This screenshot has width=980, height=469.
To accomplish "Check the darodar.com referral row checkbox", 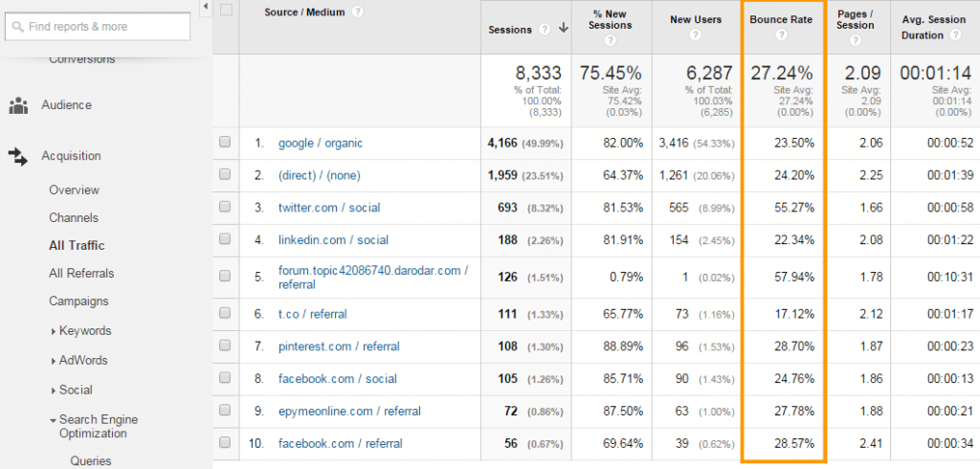I will pyautogui.click(x=225, y=276).
